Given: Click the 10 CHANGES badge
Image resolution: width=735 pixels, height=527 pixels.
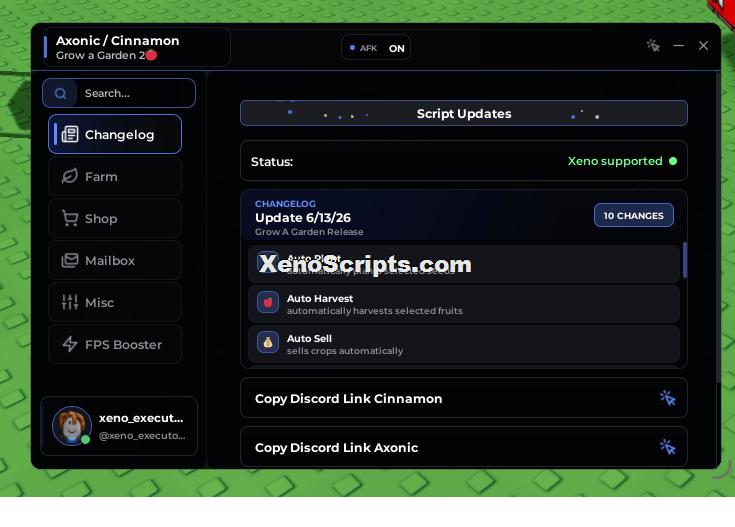Looking at the screenshot, I should pos(634,215).
